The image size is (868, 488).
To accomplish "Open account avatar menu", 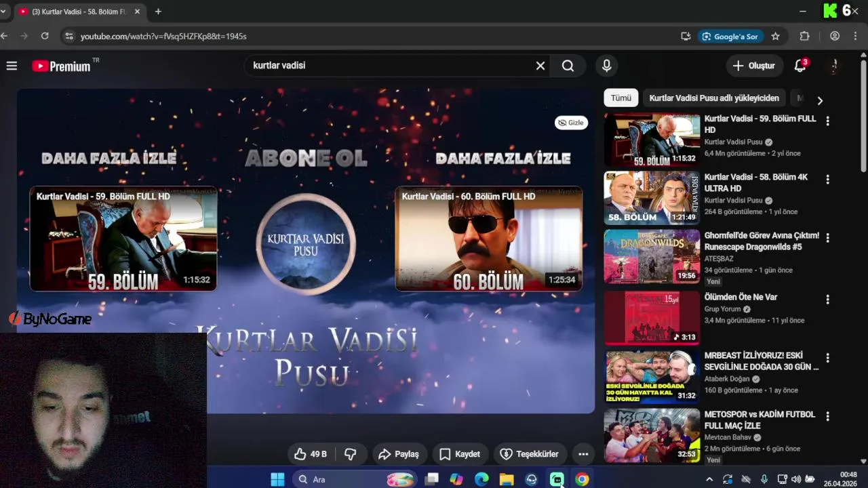I will tap(835, 66).
